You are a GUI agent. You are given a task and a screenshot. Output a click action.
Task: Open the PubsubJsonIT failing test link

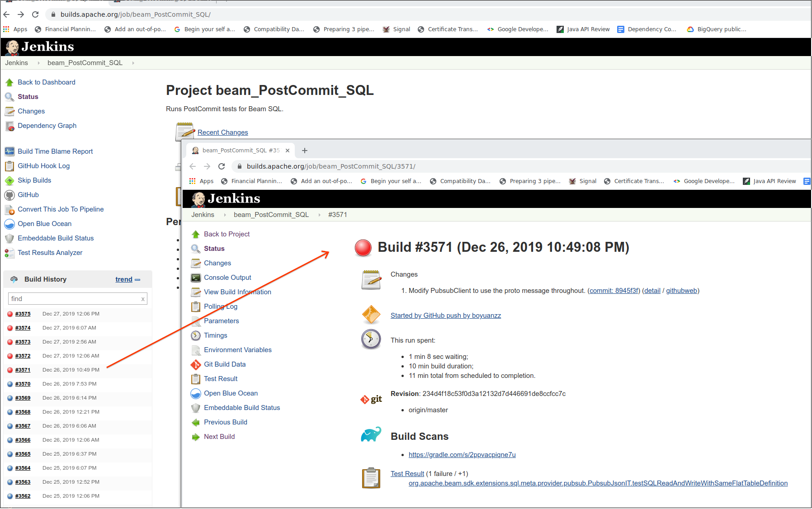pyautogui.click(x=598, y=483)
